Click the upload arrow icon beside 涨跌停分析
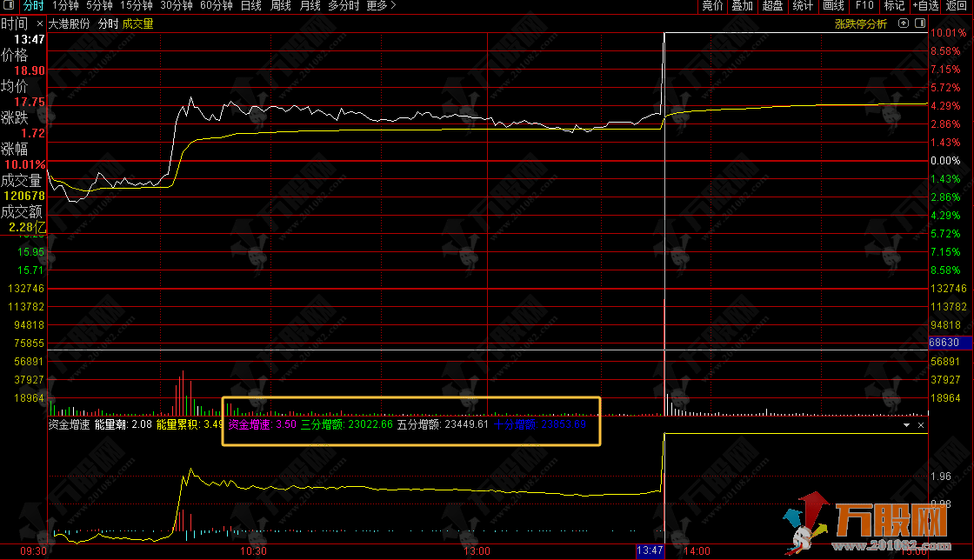 coord(904,24)
